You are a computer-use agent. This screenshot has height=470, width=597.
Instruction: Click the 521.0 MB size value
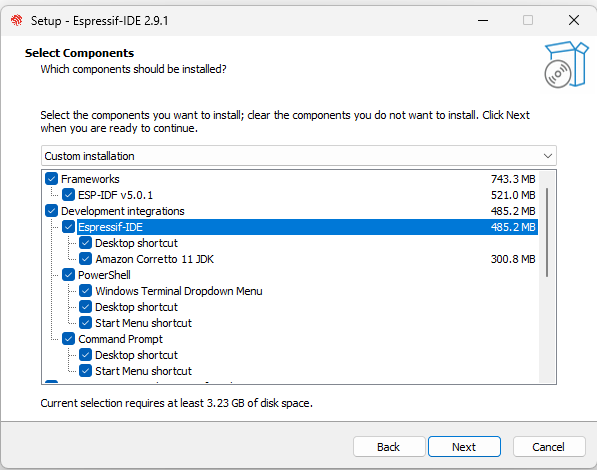pos(513,195)
